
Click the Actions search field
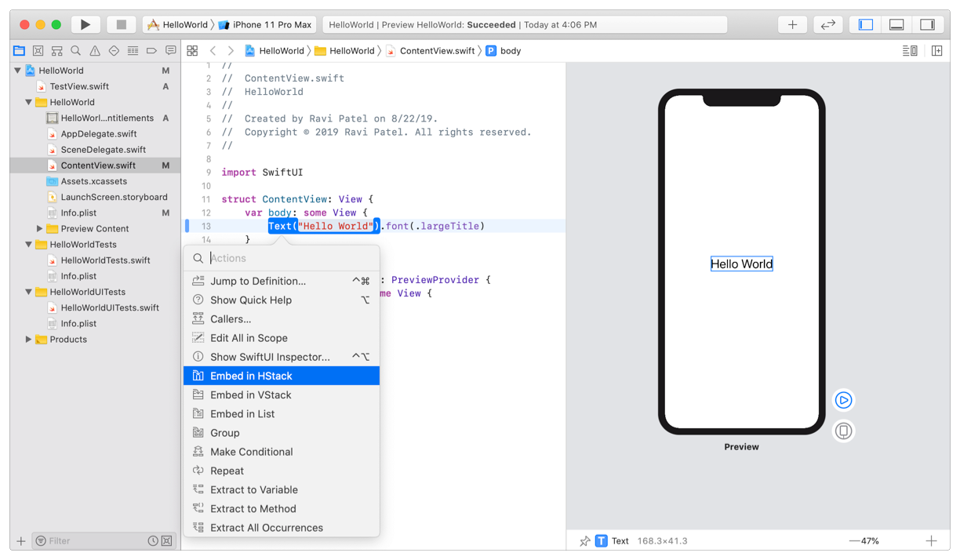click(290, 258)
